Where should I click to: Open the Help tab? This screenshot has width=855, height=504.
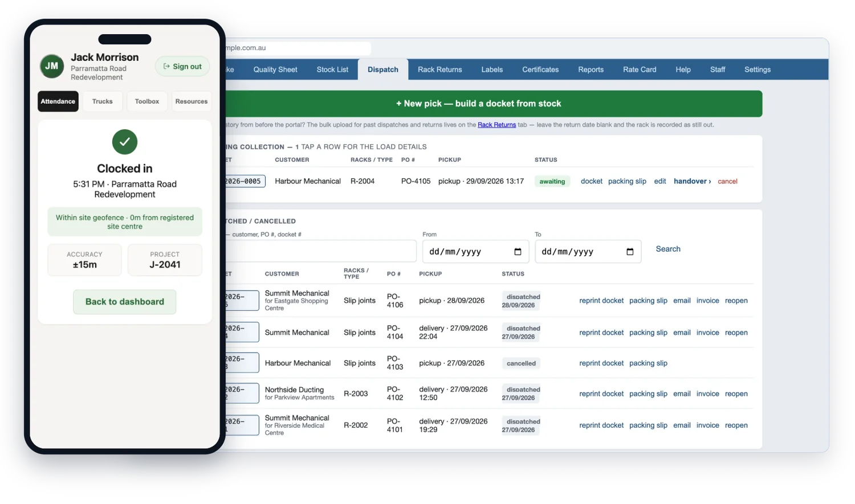[683, 69]
